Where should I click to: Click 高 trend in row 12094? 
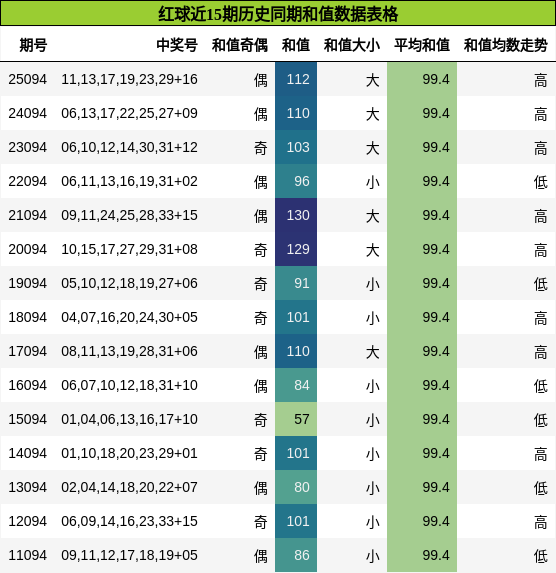541,522
